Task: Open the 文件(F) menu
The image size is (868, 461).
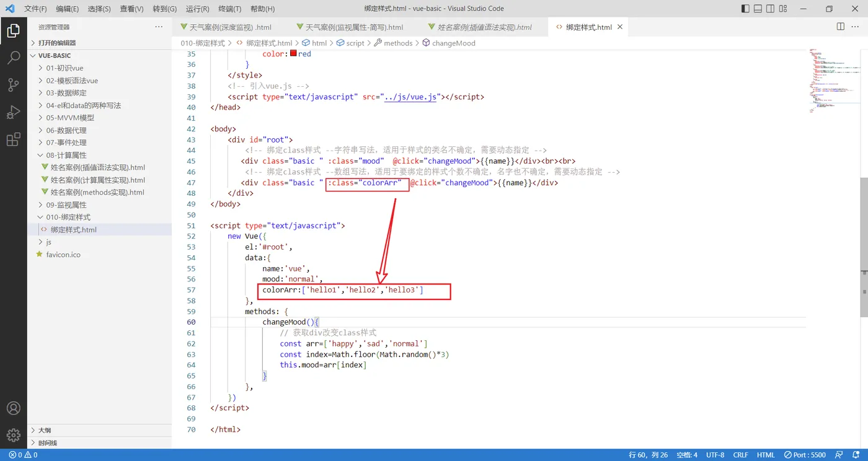Action: (35, 9)
